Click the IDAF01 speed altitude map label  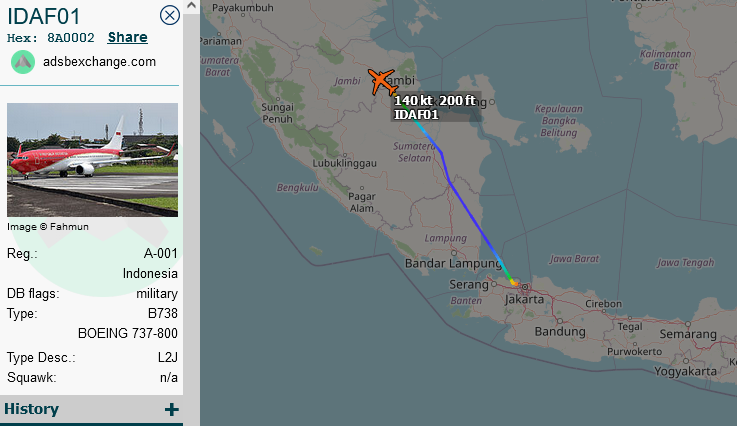coord(435,107)
